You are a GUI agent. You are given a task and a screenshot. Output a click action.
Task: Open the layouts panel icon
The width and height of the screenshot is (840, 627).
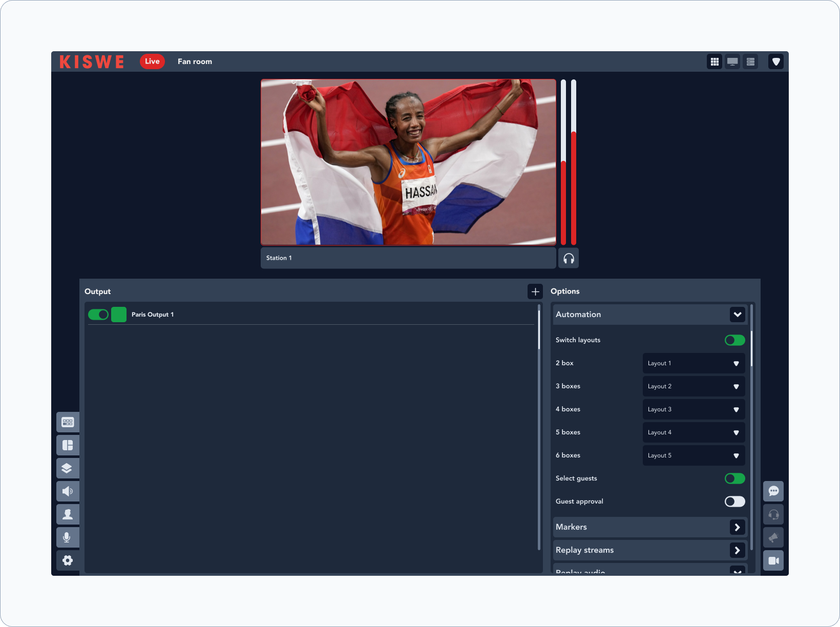[68, 445]
